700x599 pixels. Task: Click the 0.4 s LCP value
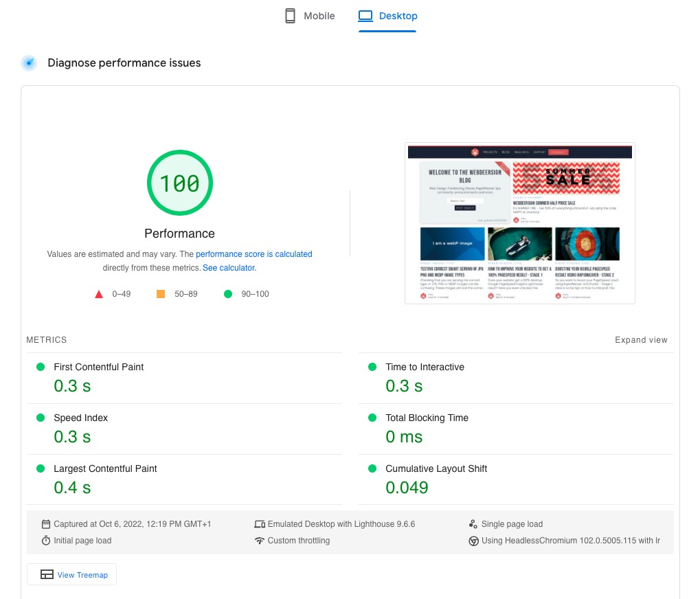(72, 488)
